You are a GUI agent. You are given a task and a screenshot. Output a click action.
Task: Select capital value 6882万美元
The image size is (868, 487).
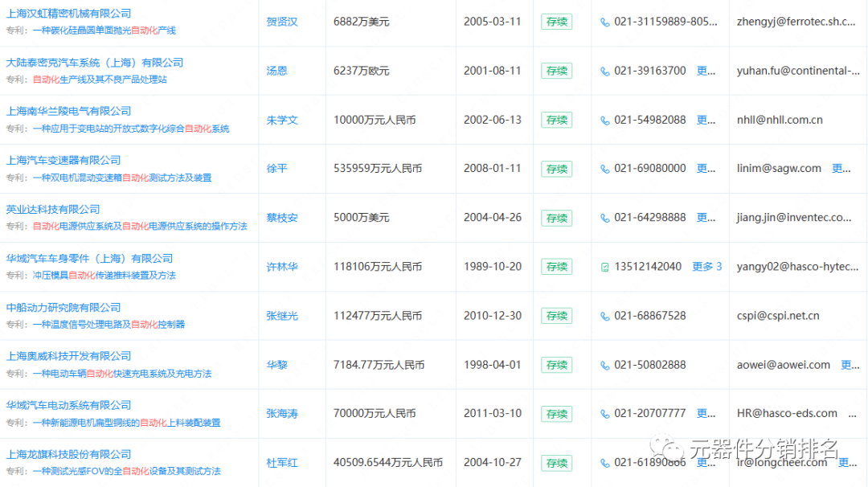click(x=361, y=23)
